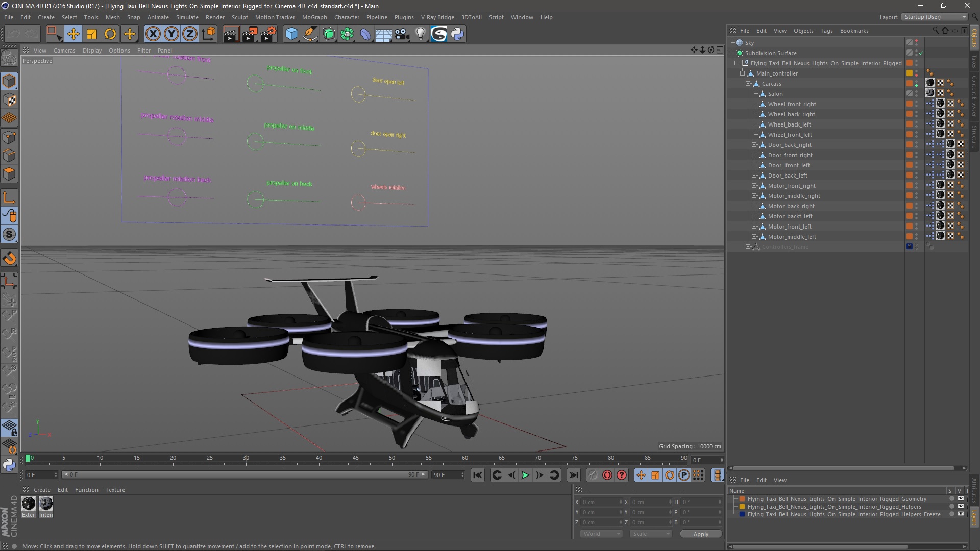Click Record Active Objects button
This screenshot has width=980, height=551.
point(592,475)
